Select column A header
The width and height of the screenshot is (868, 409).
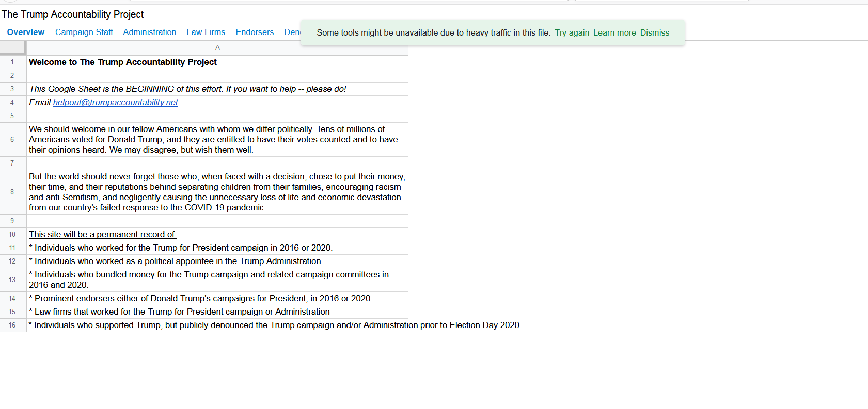pos(217,47)
